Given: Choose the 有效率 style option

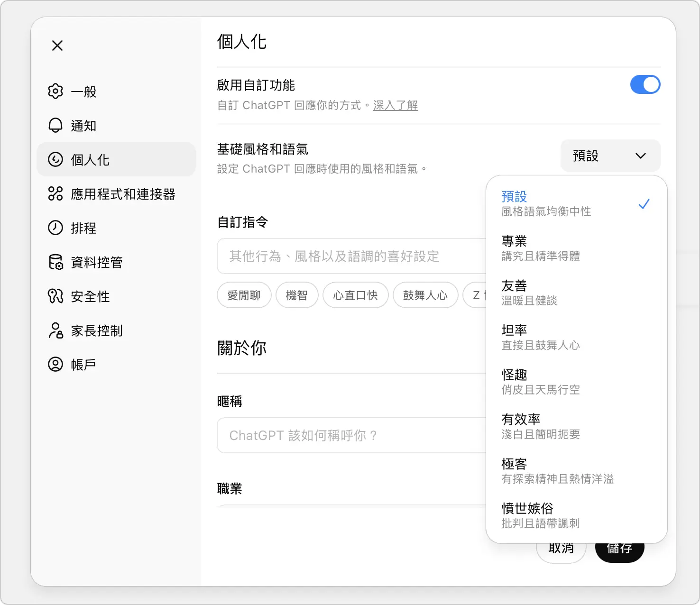Looking at the screenshot, I should click(x=576, y=427).
